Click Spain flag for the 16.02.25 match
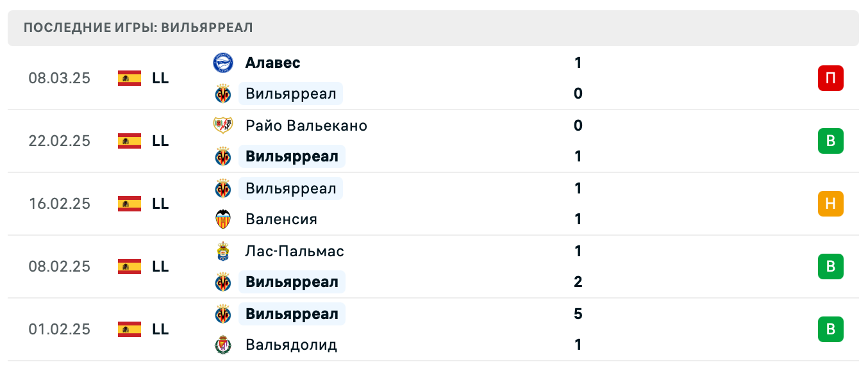This screenshot has width=868, height=369. click(x=129, y=204)
